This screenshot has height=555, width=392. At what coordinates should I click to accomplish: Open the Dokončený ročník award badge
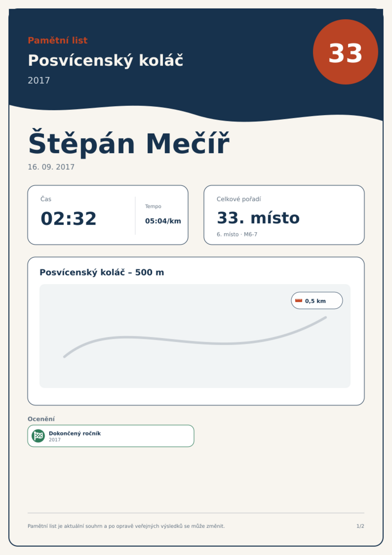point(111,436)
